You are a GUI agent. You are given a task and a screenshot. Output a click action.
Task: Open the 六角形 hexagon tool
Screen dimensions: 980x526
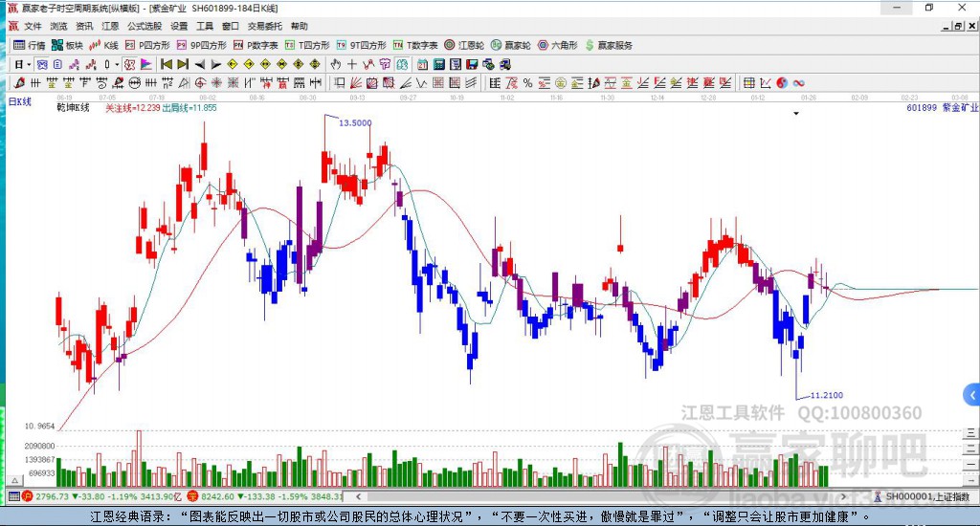click(558, 45)
